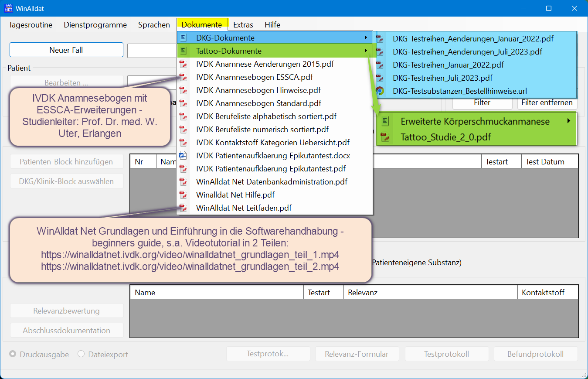Click the Chrome icon for DKG-Testsubstanzen_Bestellhinweise.url
The image size is (588, 379).
[380, 91]
